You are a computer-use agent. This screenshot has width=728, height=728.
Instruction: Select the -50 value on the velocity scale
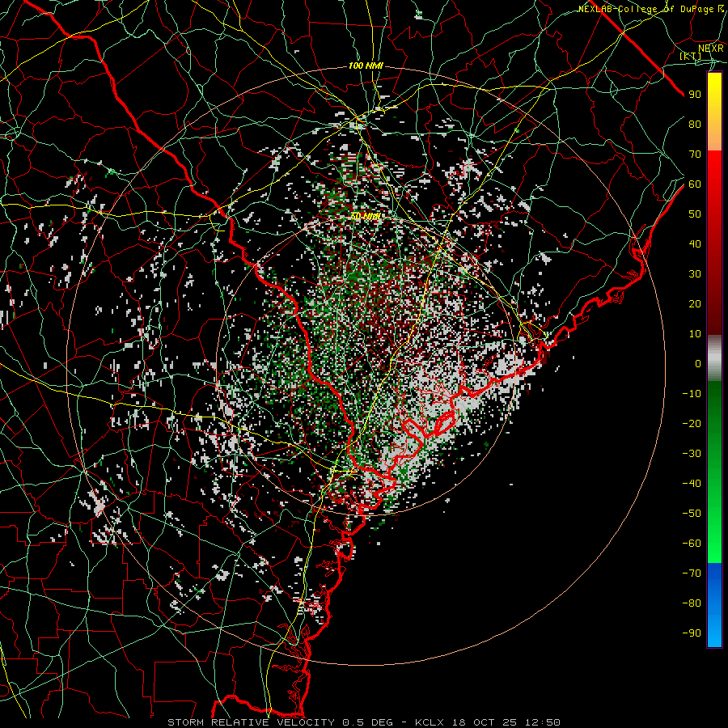coord(692,513)
